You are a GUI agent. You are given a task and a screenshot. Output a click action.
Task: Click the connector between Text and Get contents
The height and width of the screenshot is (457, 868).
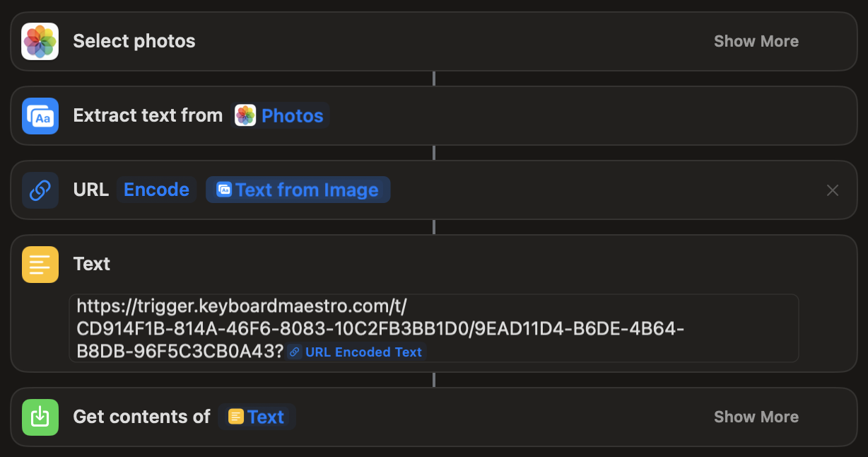(x=434, y=380)
